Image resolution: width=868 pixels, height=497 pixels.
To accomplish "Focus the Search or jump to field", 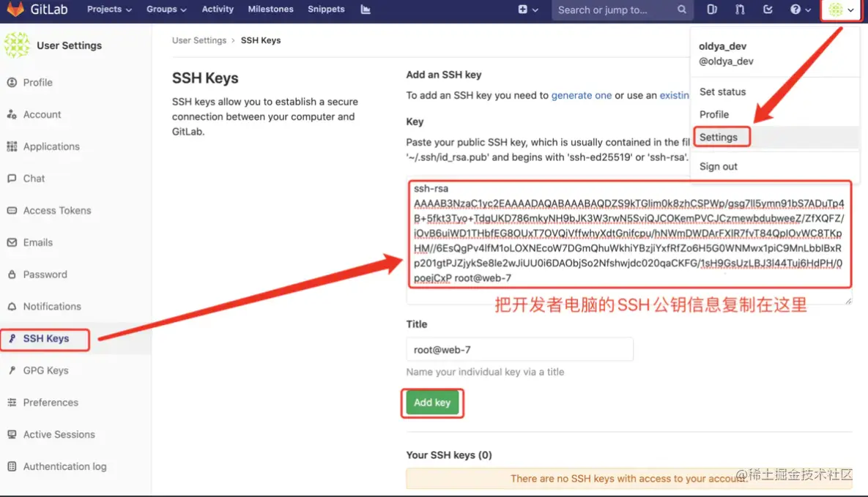I will pos(622,10).
